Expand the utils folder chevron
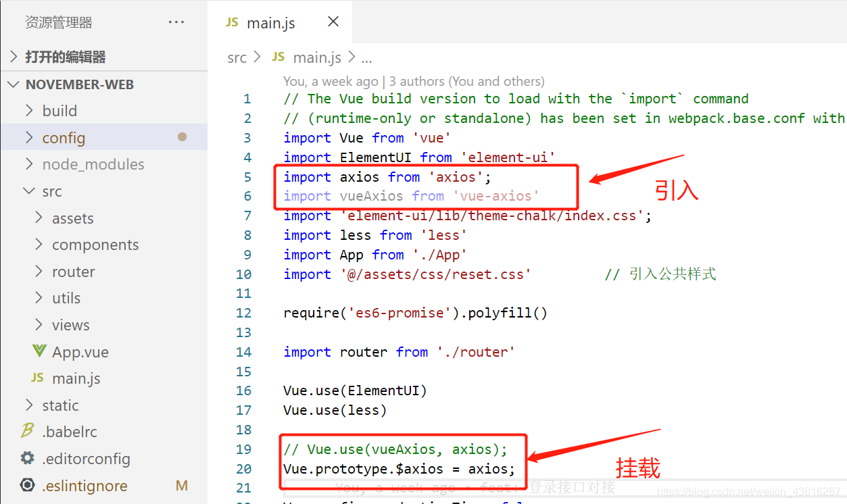 click(39, 298)
